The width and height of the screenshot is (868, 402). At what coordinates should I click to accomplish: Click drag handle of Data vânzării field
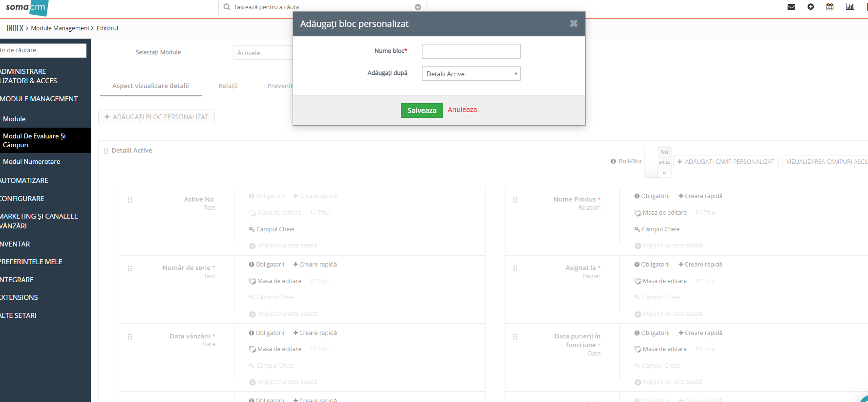[130, 336]
